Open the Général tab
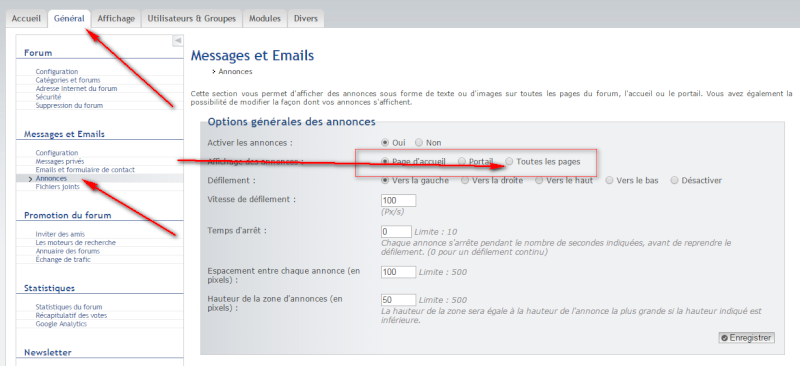The width and height of the screenshot is (800, 366). pos(69,18)
